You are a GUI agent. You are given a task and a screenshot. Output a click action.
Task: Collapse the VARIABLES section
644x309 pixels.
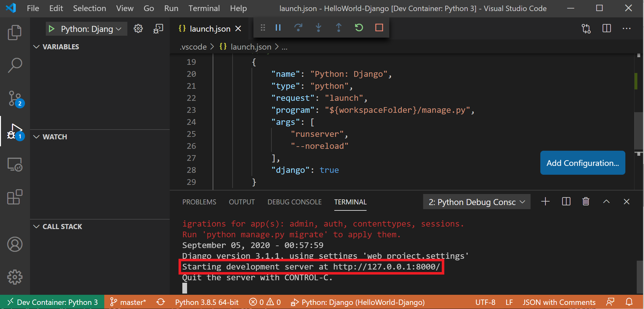coord(36,46)
